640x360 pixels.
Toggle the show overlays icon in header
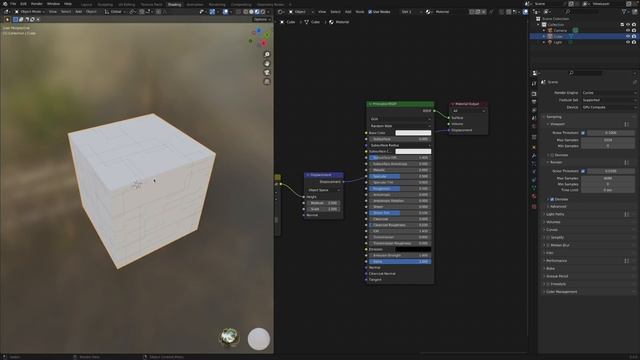(x=225, y=12)
